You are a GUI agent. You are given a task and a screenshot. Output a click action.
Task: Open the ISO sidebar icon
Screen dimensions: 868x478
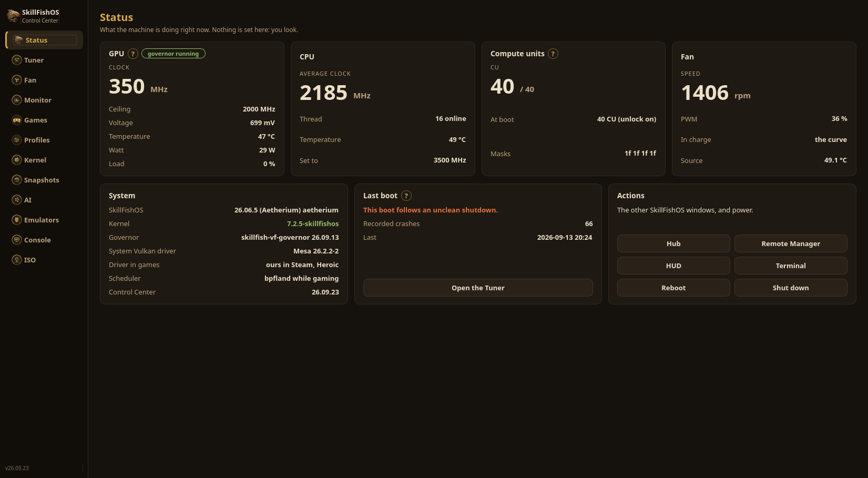pos(17,260)
